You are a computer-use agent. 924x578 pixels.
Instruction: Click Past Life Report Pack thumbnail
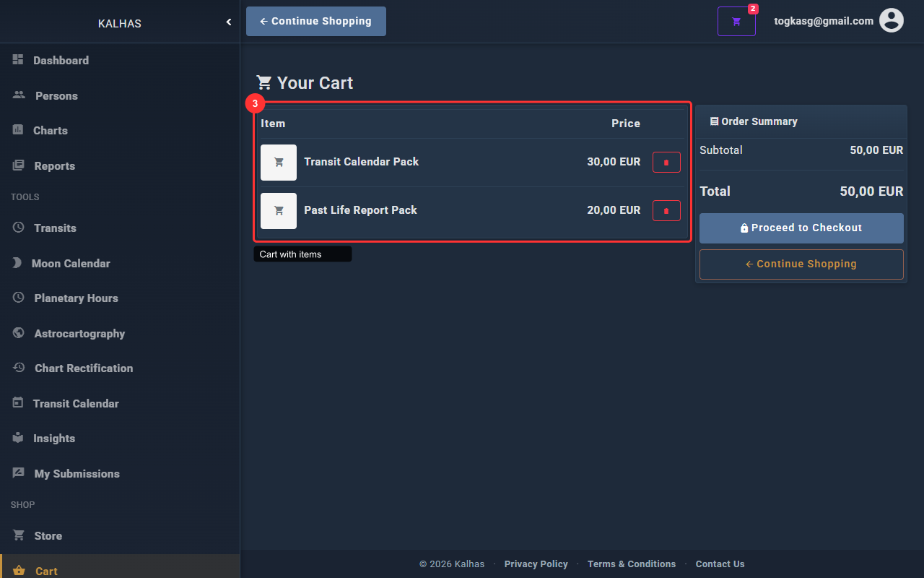(x=279, y=211)
